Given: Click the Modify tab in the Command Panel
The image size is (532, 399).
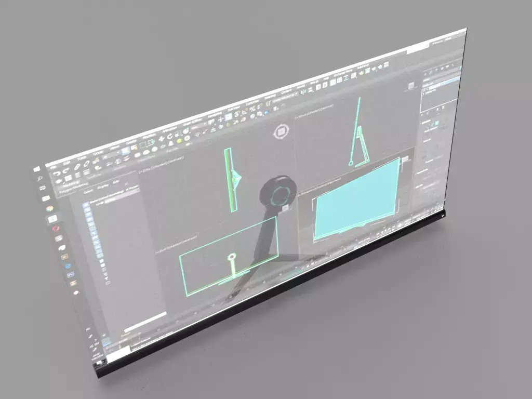Looking at the screenshot, I should click(x=430, y=71).
